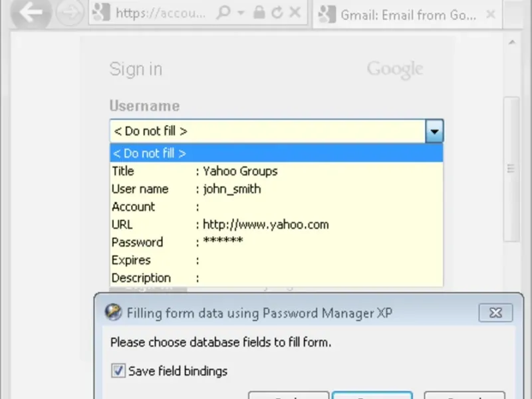Toggle the Save field bindings checkbox

pos(118,371)
